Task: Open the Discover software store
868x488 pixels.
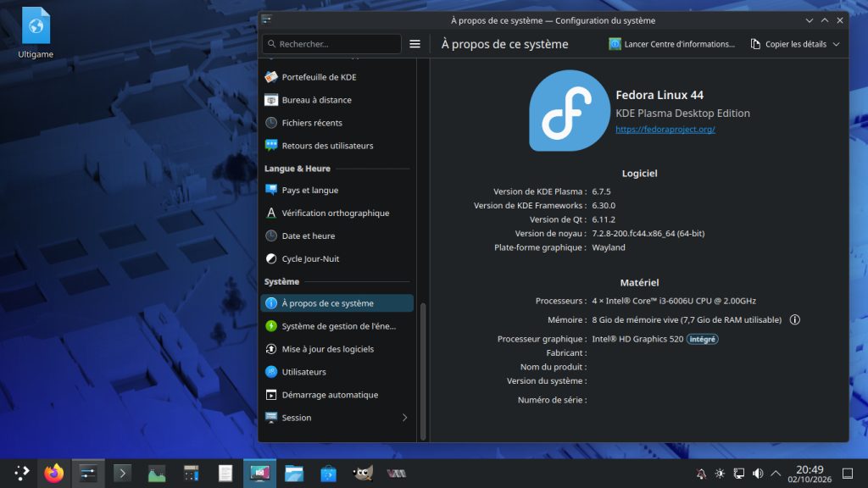Action: [x=328, y=473]
